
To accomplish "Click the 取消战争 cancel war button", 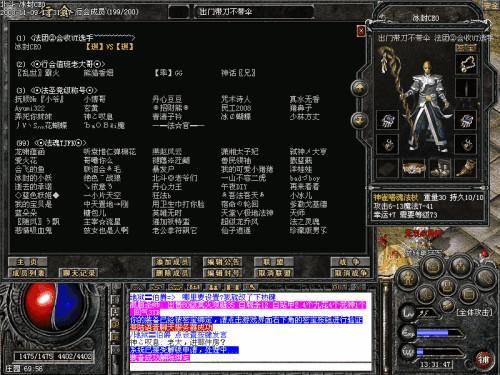I will (350, 273).
